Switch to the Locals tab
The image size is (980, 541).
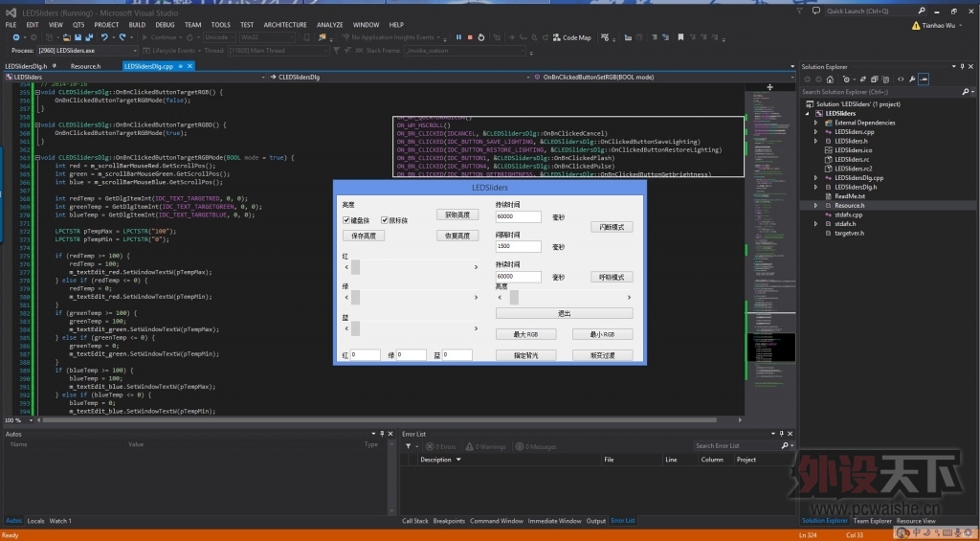(35, 520)
